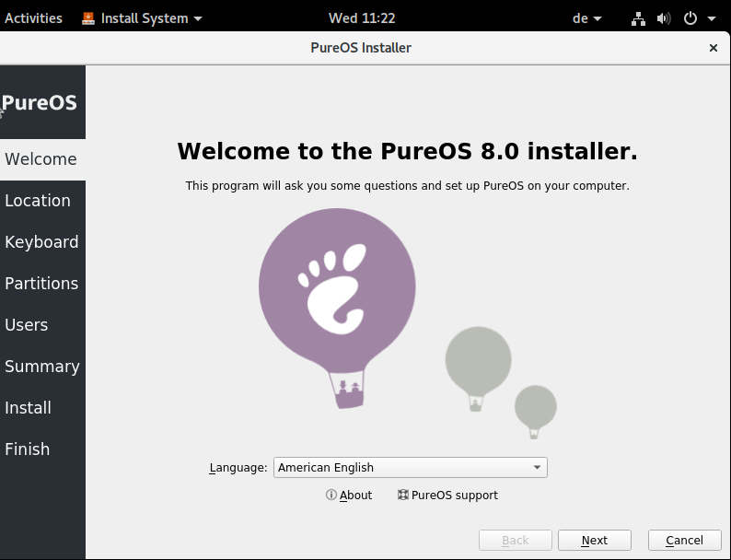Expand the Install System app menu
The image size is (731, 560).
click(198, 18)
